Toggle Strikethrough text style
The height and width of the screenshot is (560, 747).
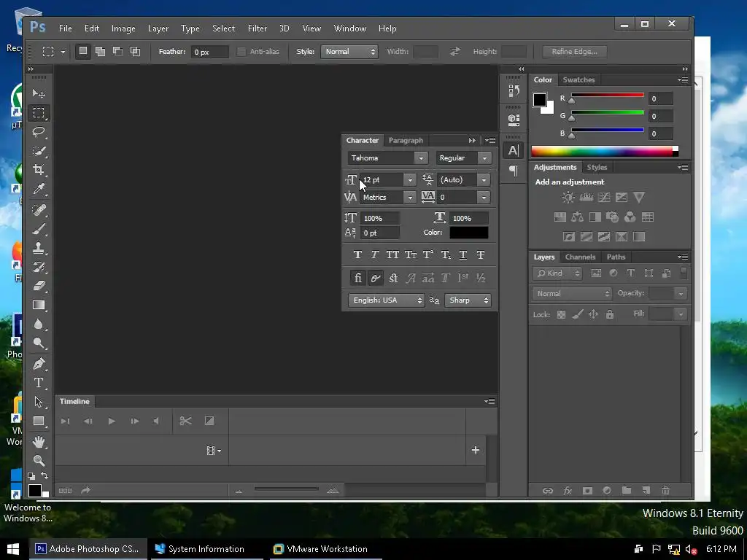click(x=480, y=254)
